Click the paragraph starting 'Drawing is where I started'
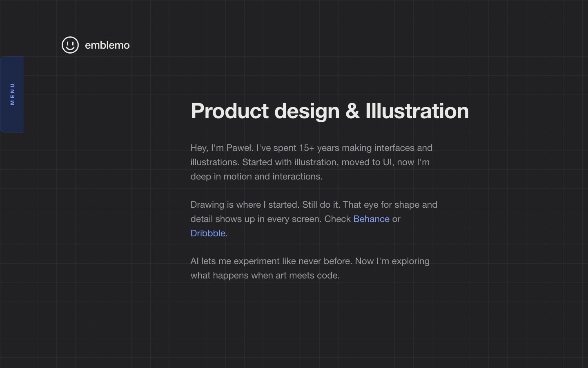588x368 pixels. (x=314, y=219)
